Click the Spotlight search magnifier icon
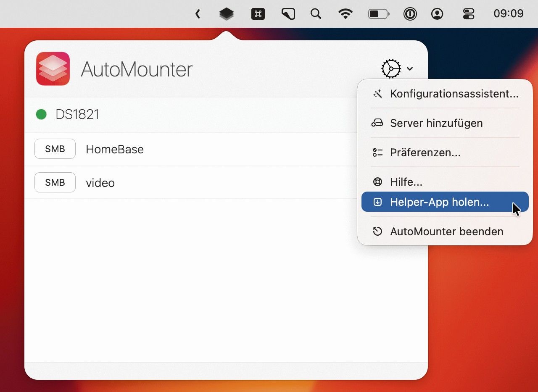Image resolution: width=538 pixels, height=392 pixels. tap(316, 14)
